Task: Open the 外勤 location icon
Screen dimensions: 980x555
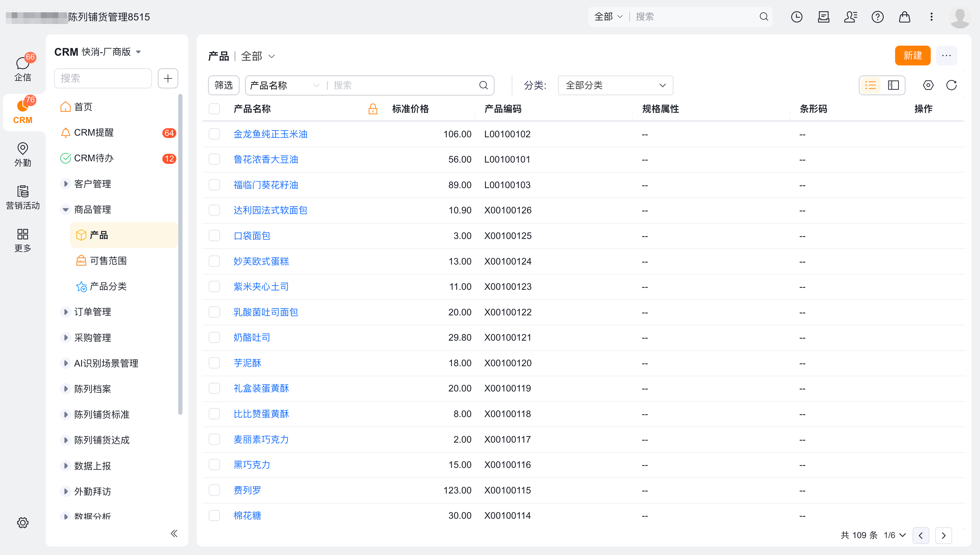Action: [x=22, y=154]
